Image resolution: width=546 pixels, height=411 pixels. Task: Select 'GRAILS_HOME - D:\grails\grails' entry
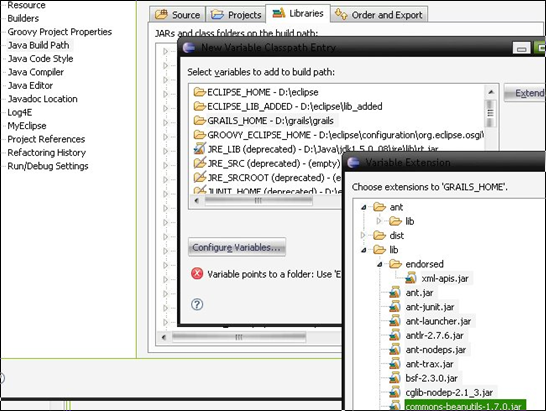pyautogui.click(x=271, y=121)
